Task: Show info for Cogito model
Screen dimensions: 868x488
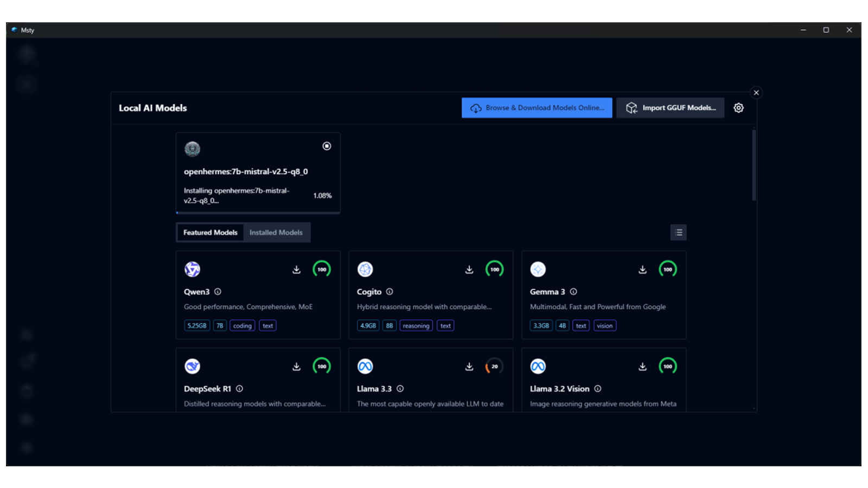Action: pyautogui.click(x=390, y=292)
